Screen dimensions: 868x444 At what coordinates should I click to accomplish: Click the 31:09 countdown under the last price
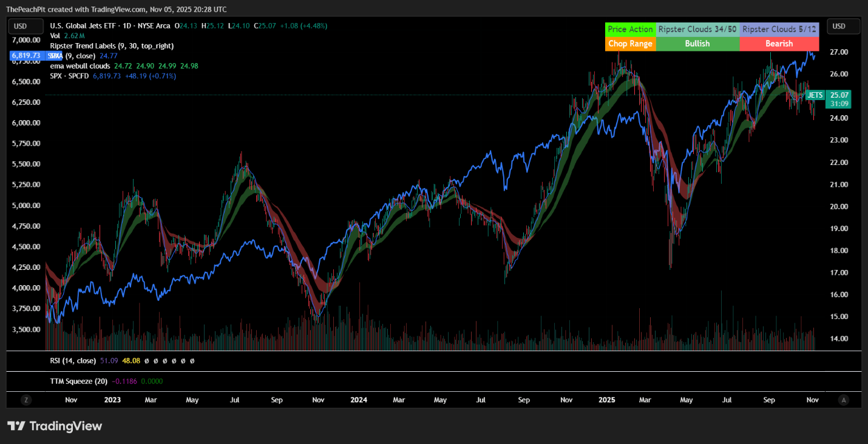839,104
